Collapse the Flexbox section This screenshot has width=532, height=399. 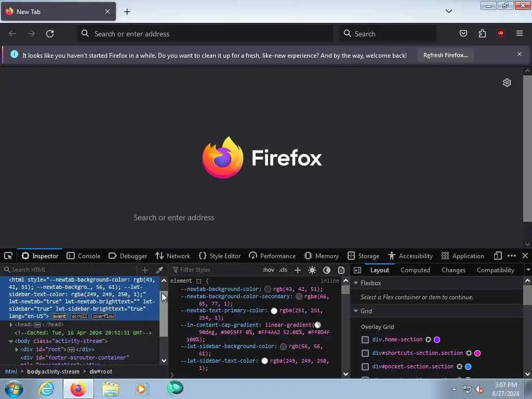356,283
